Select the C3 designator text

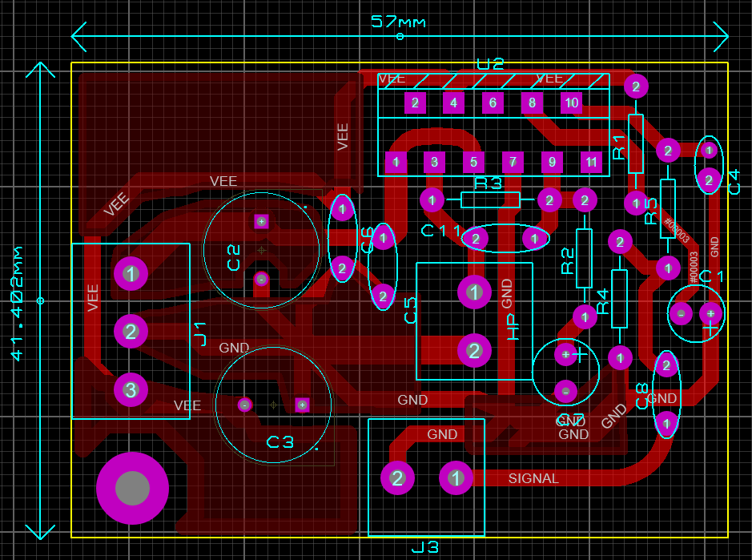(280, 442)
